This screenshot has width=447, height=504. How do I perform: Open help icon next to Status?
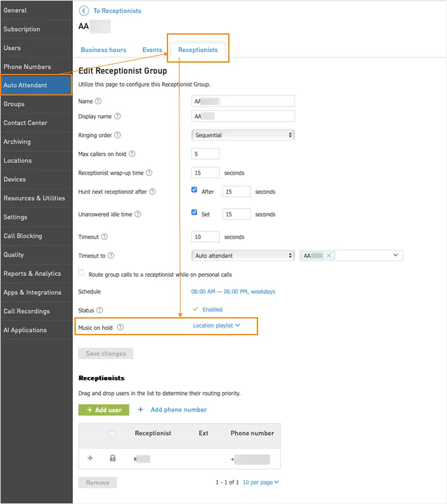100,310
